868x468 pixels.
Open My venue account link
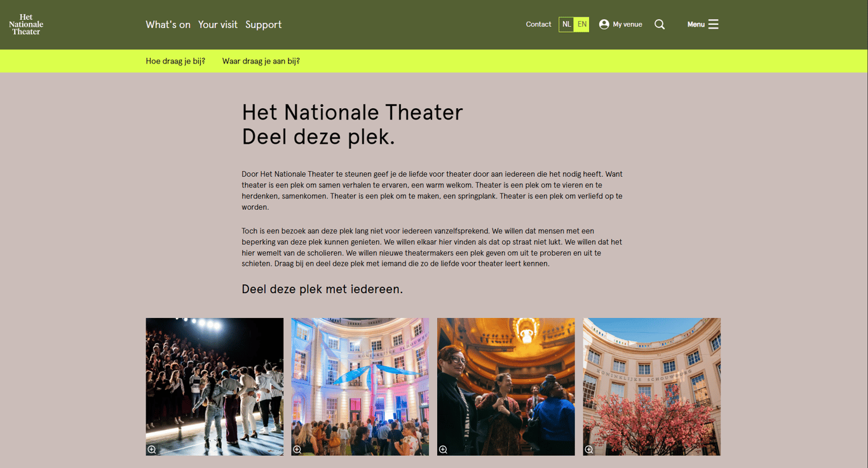[x=627, y=24]
